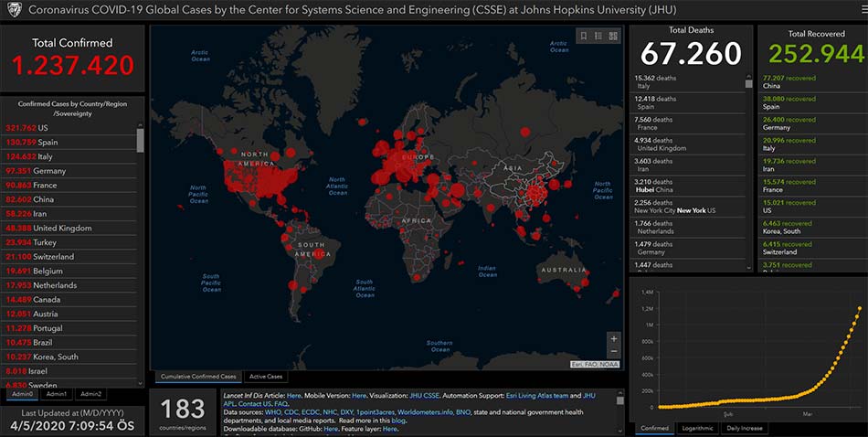Click the Contact US link
Image resolution: width=868 pixels, height=437 pixels.
point(253,404)
